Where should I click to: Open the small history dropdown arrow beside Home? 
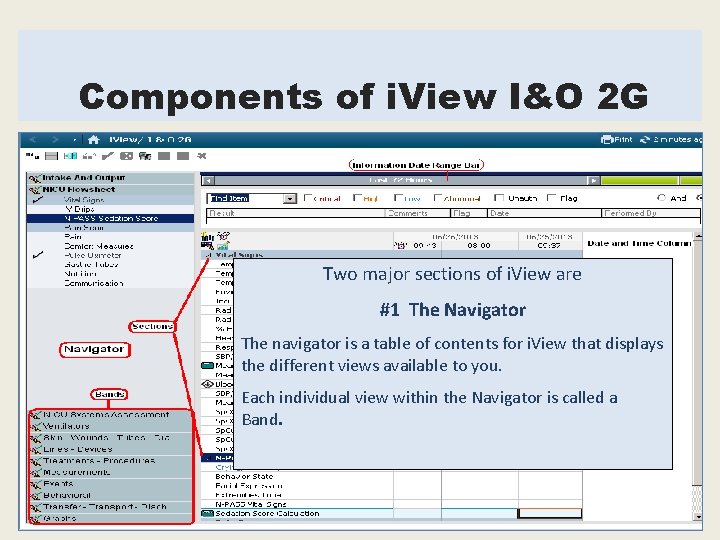click(74, 140)
